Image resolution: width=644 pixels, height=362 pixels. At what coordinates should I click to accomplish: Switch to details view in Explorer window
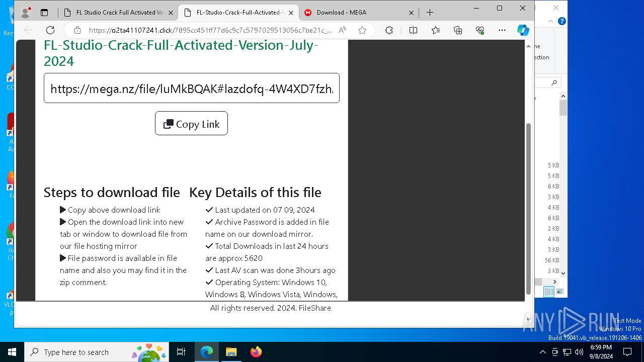click(549, 292)
